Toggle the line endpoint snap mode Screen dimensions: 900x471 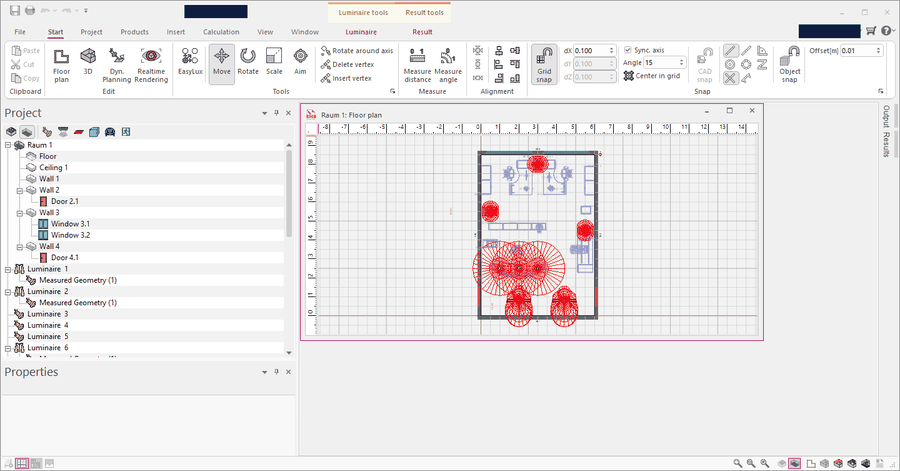click(x=730, y=51)
